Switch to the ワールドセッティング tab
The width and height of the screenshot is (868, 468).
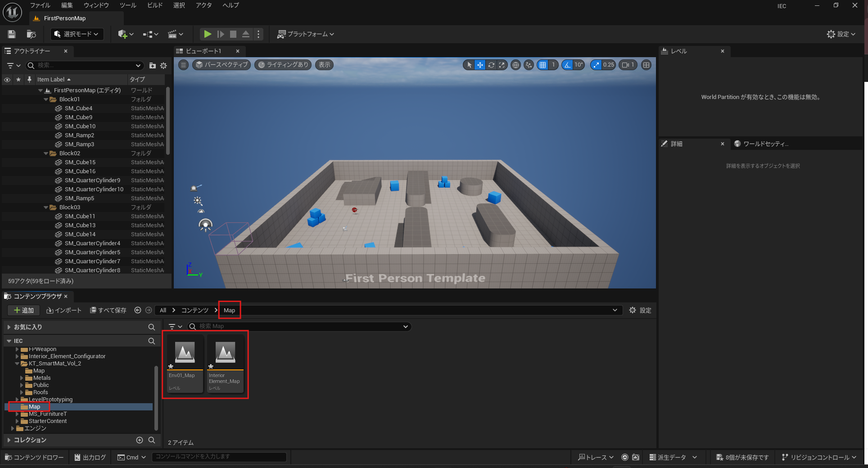coord(765,144)
